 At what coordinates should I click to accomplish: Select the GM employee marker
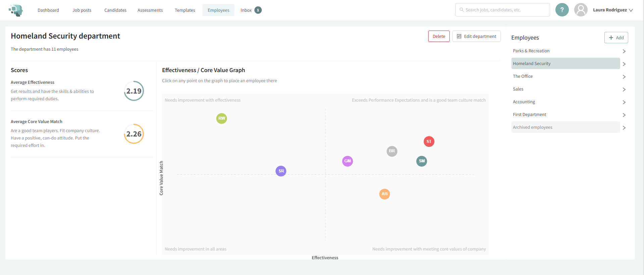click(347, 161)
